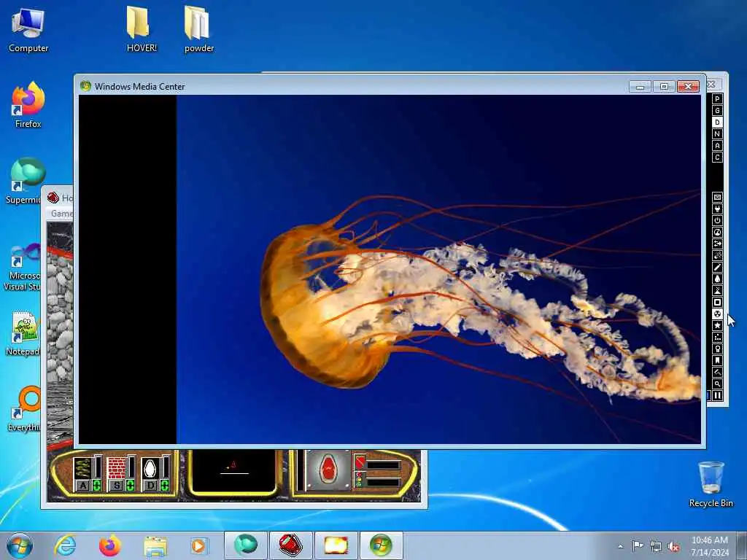
Task: Open the Favorites bookmark category icon
Action: pos(717,360)
